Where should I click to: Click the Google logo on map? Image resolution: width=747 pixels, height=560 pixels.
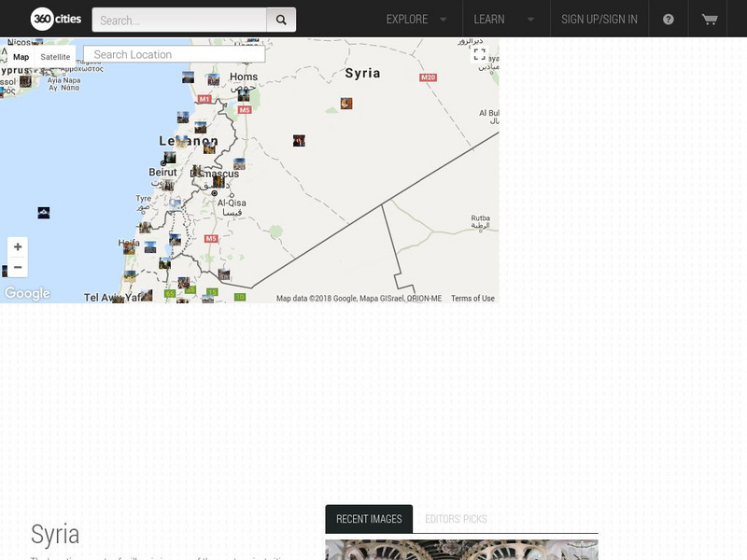pyautogui.click(x=27, y=294)
